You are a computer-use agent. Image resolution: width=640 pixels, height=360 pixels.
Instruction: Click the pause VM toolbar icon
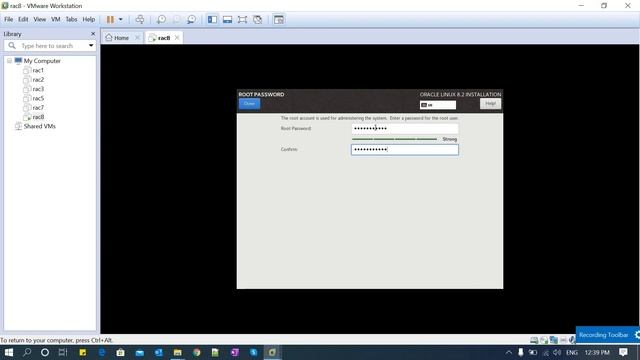(x=110, y=20)
